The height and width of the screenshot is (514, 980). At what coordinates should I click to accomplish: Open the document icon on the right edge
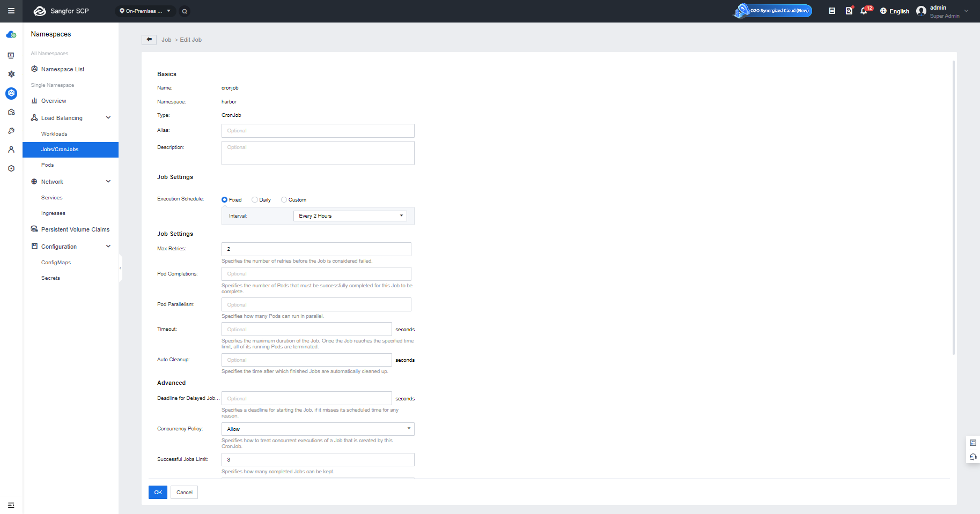point(973,443)
